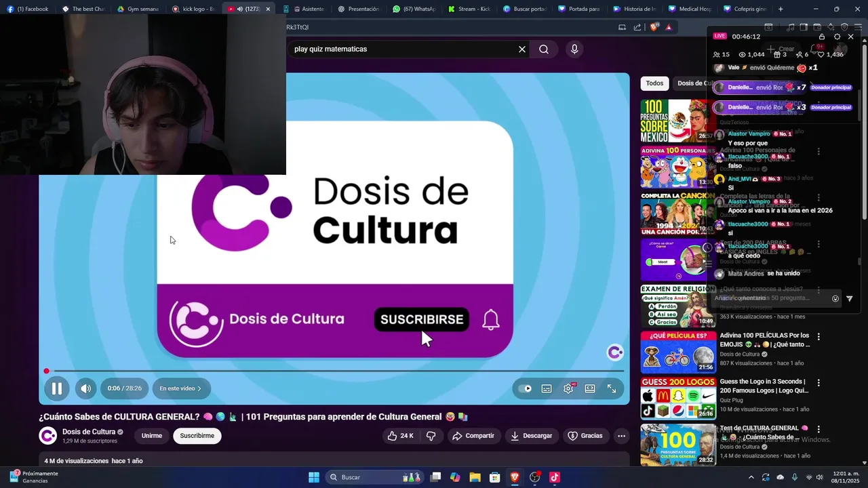Open the Windows Start menu
The height and width of the screenshot is (488, 868).
point(314,477)
